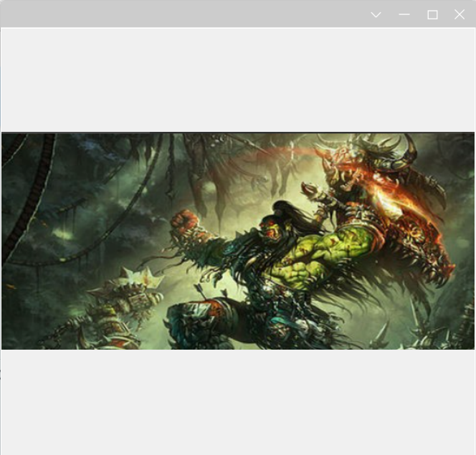Maximize the image viewer window
Screen dimensions: 476x455
tap(432, 14)
